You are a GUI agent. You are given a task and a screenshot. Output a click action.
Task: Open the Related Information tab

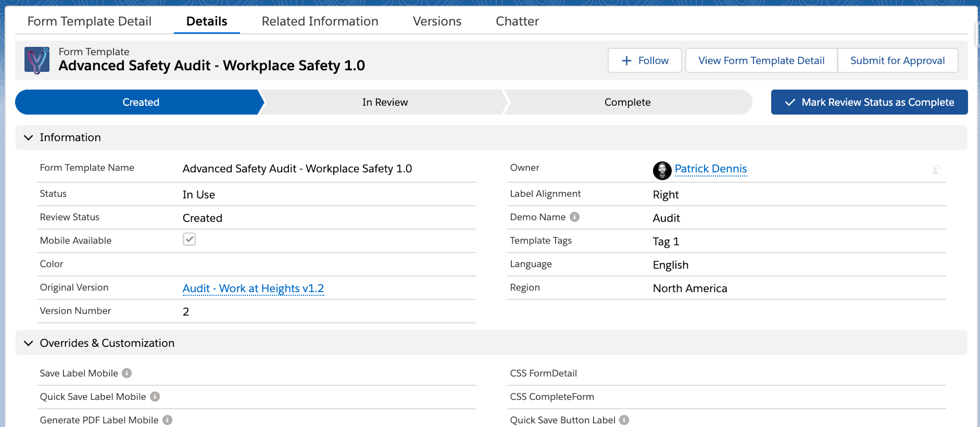click(320, 21)
